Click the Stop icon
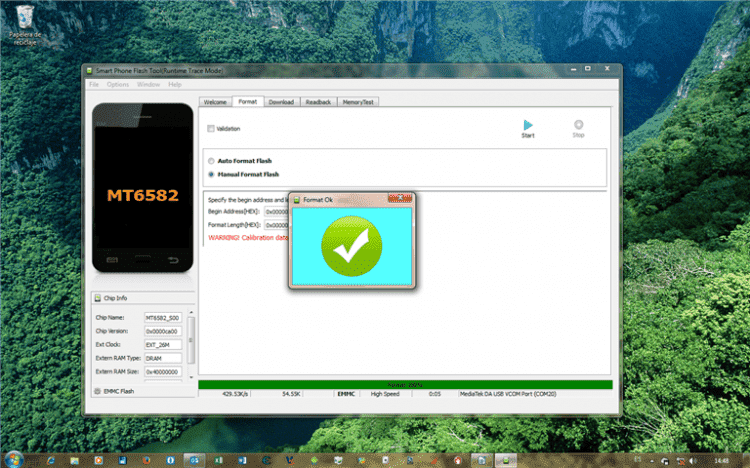The height and width of the screenshot is (468, 750). click(x=578, y=124)
